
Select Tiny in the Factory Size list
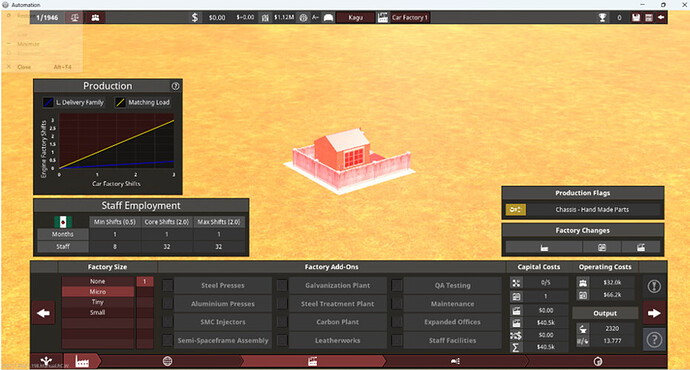click(98, 302)
